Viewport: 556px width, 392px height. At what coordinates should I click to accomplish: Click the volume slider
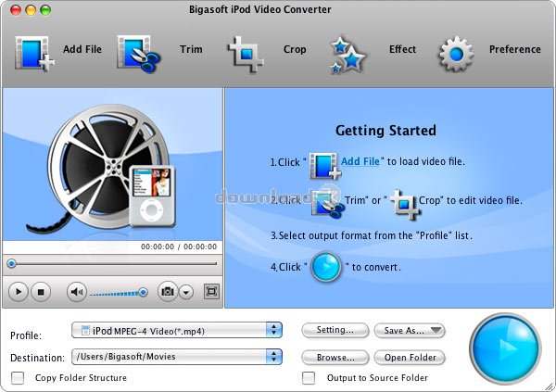(119, 294)
